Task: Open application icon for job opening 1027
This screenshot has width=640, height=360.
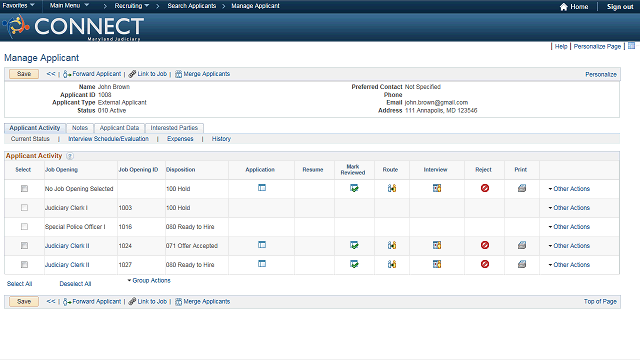Action: [262, 264]
